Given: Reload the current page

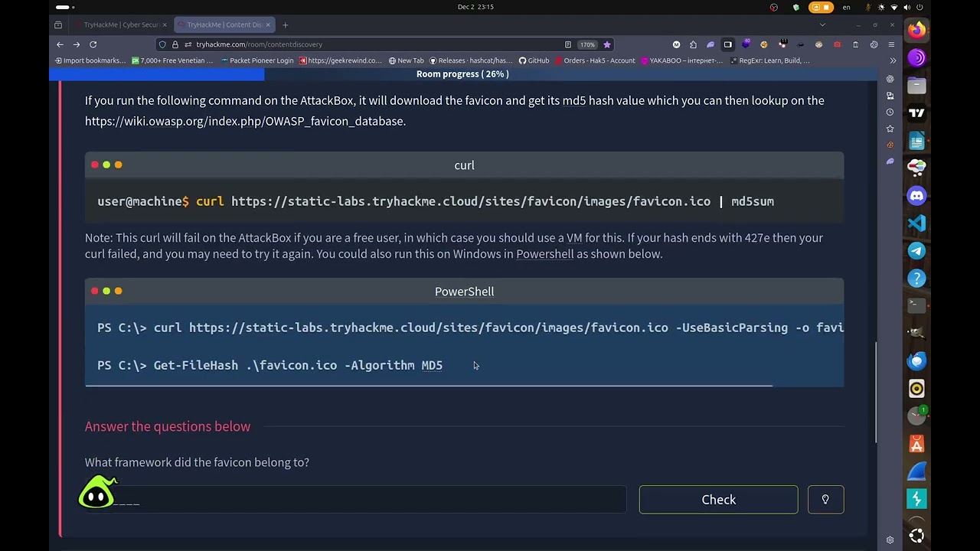Looking at the screenshot, I should tap(93, 44).
